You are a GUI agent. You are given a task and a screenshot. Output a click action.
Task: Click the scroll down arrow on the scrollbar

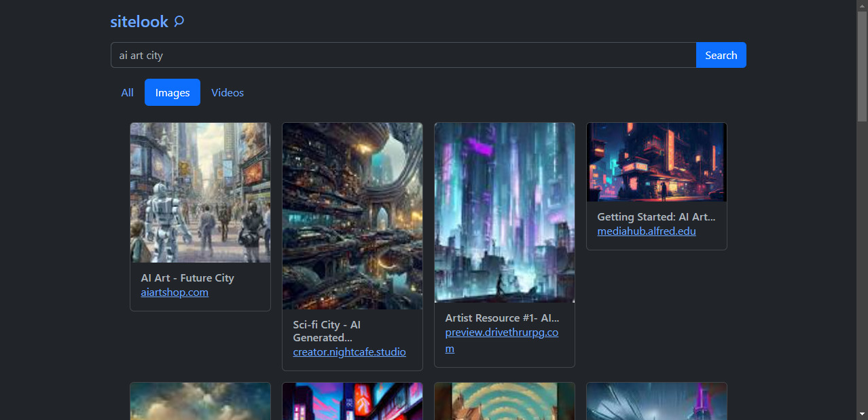point(862,414)
